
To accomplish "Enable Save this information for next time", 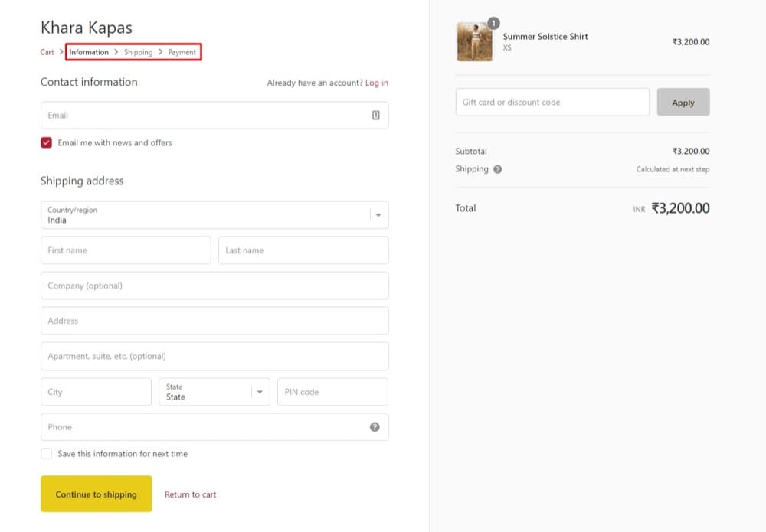I will pyautogui.click(x=47, y=454).
